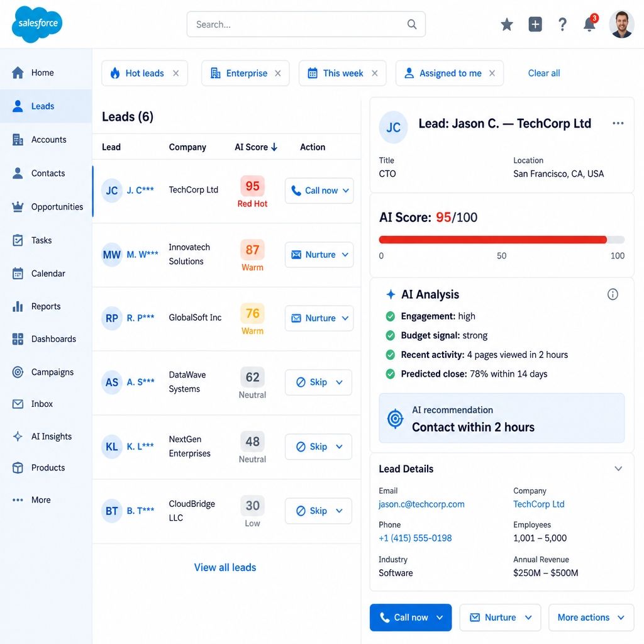Collapse the Lead Details section
This screenshot has width=644, height=644.
(x=618, y=469)
